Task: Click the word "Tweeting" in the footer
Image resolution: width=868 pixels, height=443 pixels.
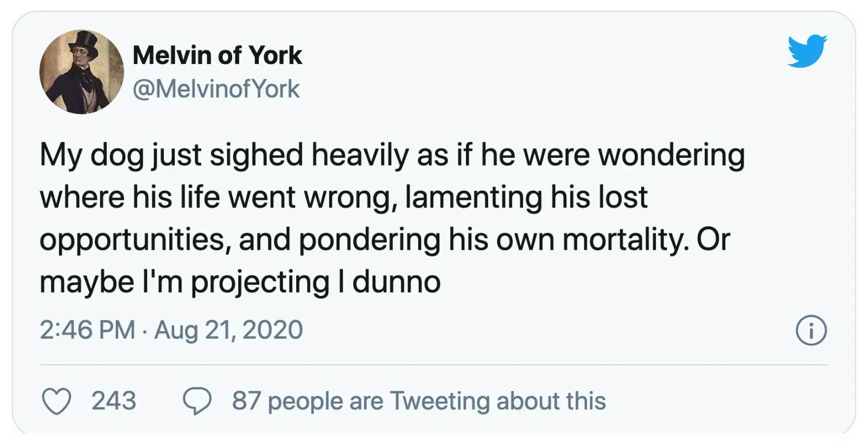Action: point(439,401)
